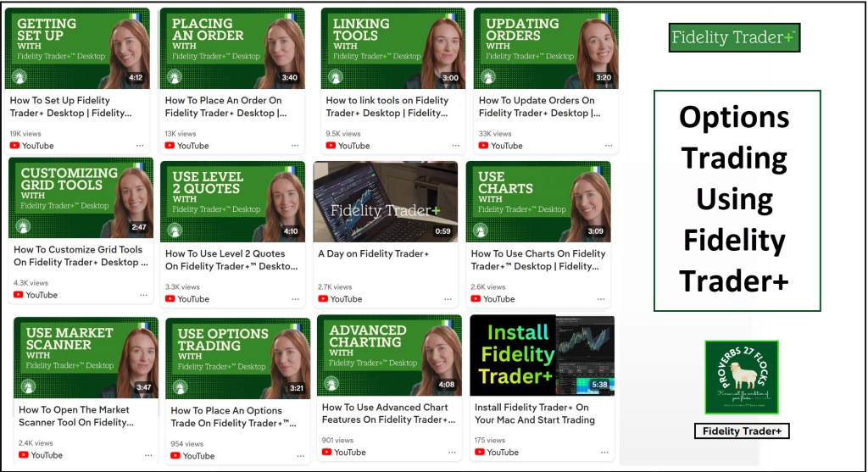Open more options for the Placing An Order video

point(295,146)
